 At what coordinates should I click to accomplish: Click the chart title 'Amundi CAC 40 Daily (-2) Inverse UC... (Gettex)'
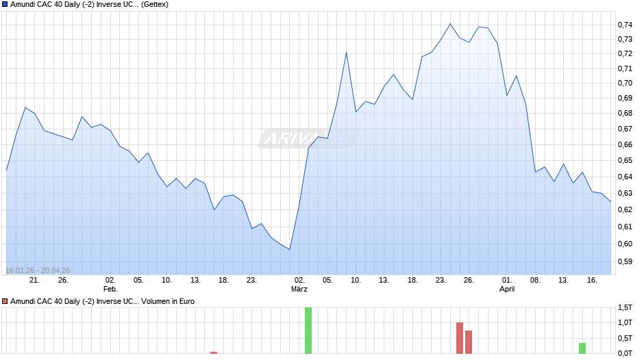point(89,5)
